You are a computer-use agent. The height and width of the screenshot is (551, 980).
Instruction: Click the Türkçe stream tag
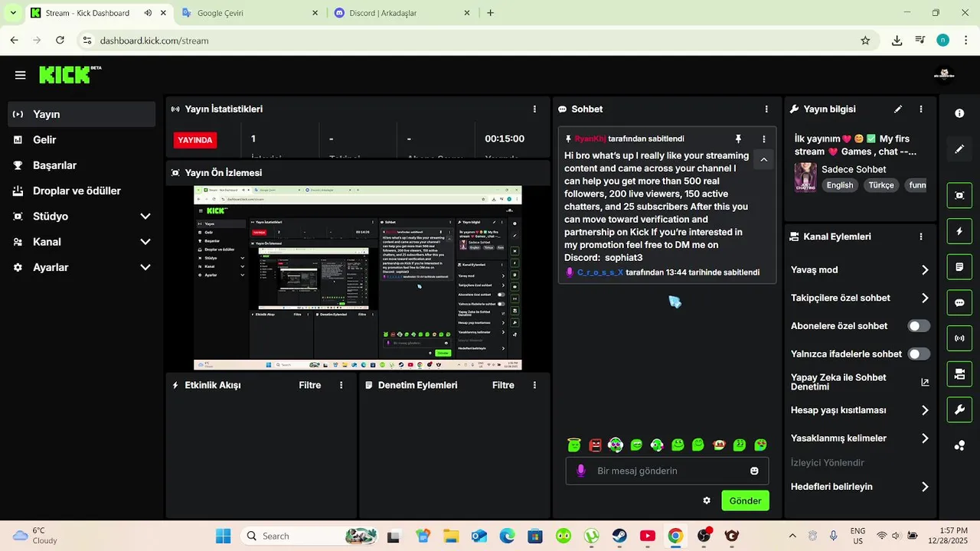tap(881, 185)
